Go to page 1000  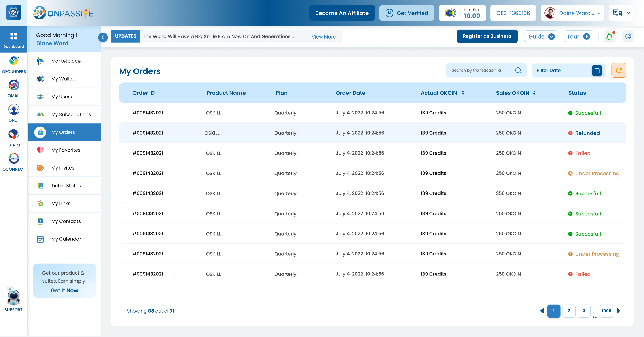(606, 311)
